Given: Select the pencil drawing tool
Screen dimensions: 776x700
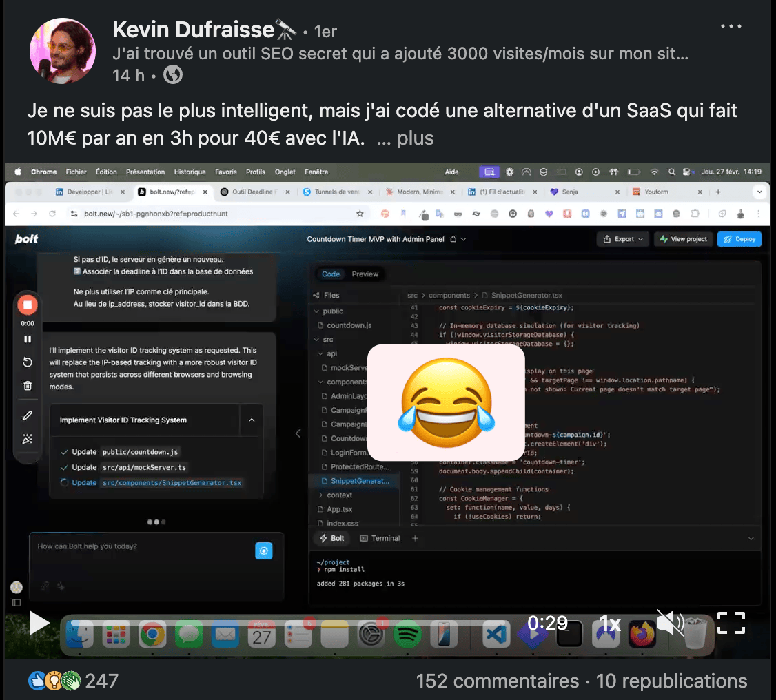Looking at the screenshot, I should pyautogui.click(x=28, y=415).
